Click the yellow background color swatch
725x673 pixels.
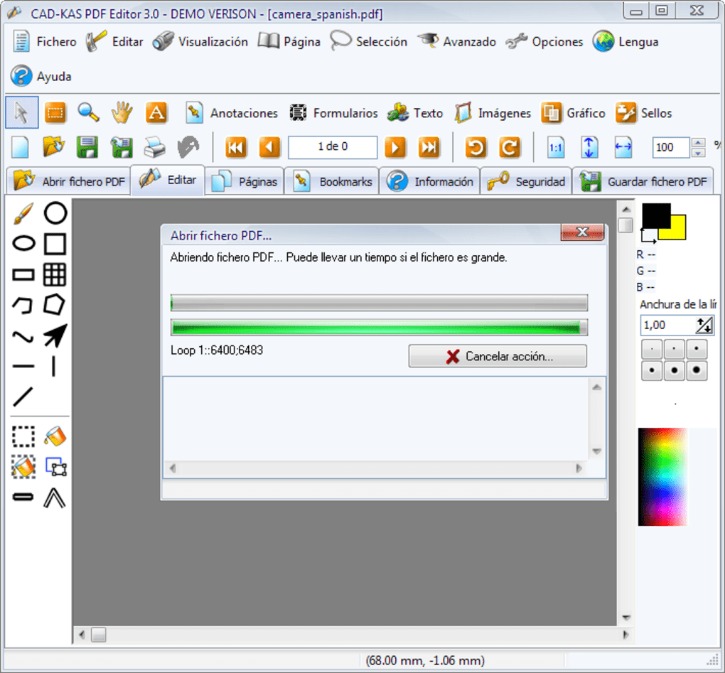674,228
